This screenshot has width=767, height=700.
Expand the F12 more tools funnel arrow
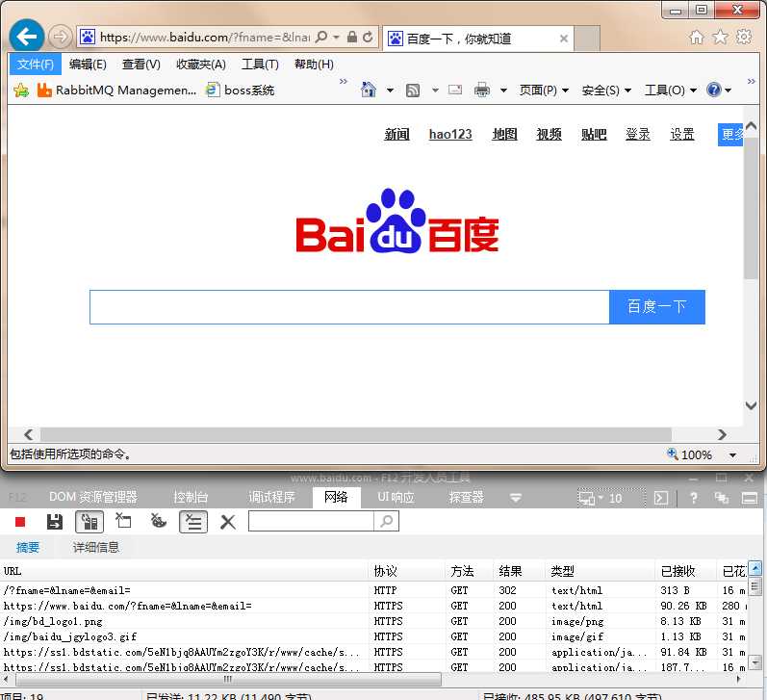click(x=516, y=499)
